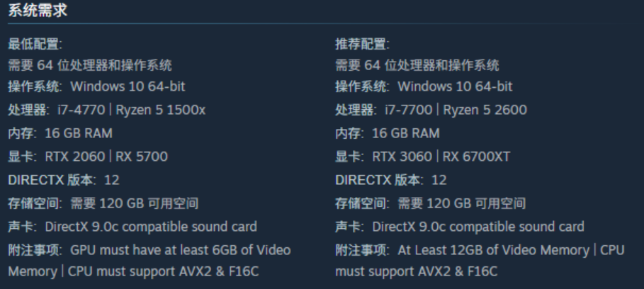
Task: Click the 12GB Video Memory note under 推荐配置
Action: pos(479,260)
